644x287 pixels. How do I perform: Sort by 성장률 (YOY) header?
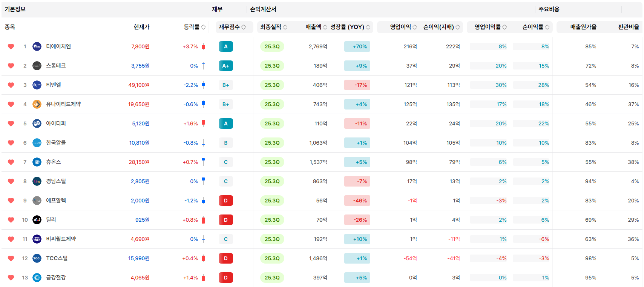[x=350, y=27]
